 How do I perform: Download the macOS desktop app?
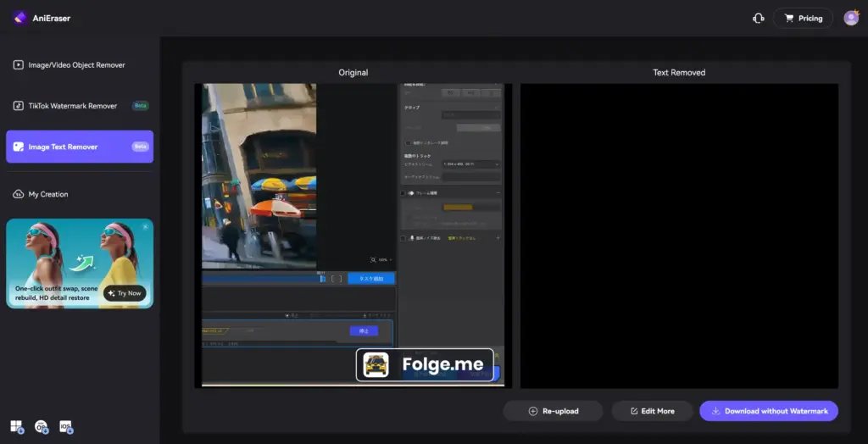tap(42, 426)
